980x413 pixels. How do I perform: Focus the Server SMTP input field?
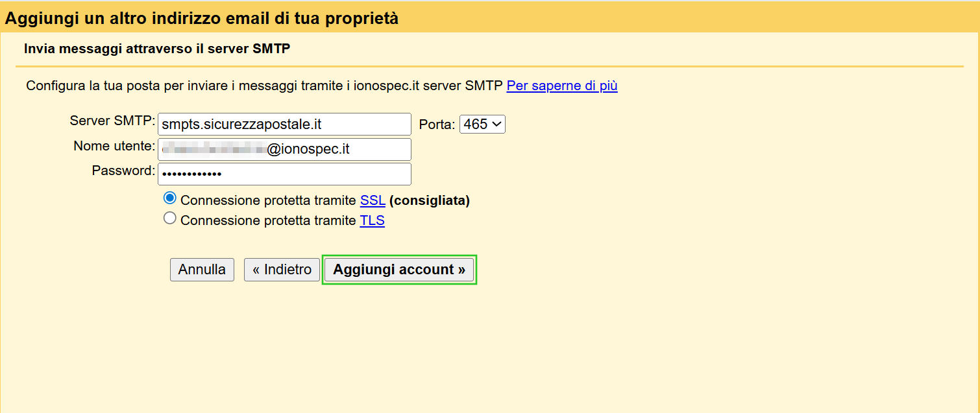[x=284, y=124]
